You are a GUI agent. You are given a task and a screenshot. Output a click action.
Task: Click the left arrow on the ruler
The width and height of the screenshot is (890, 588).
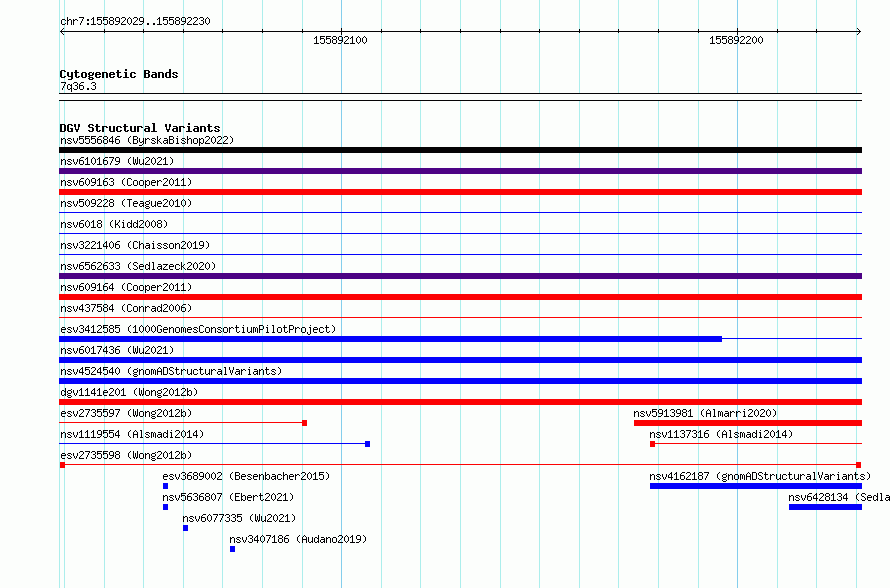(62, 31)
